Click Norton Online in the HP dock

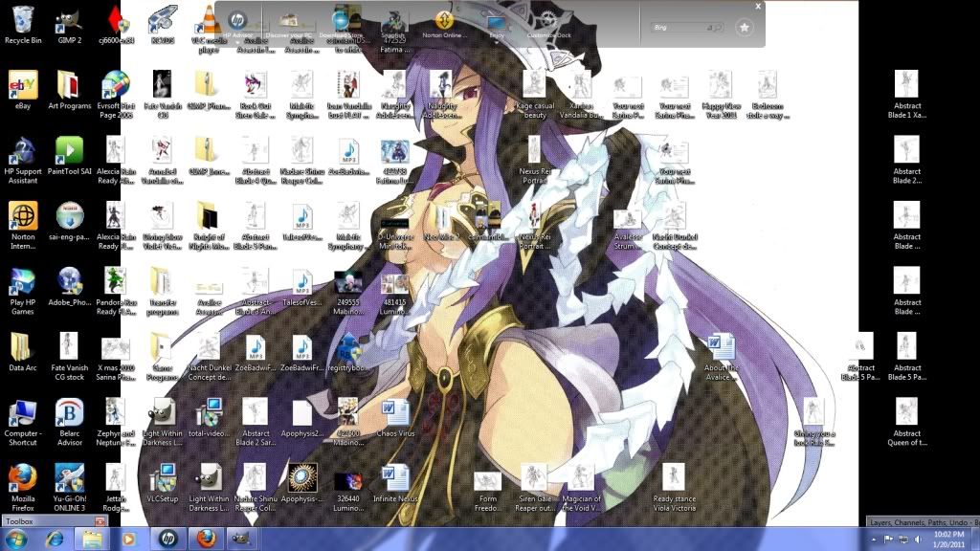443,23
